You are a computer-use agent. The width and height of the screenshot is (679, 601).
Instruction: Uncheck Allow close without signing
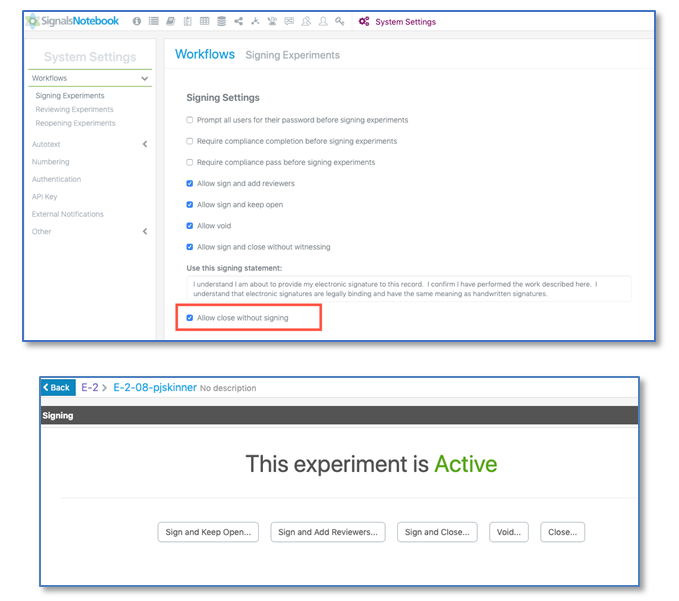click(x=190, y=318)
